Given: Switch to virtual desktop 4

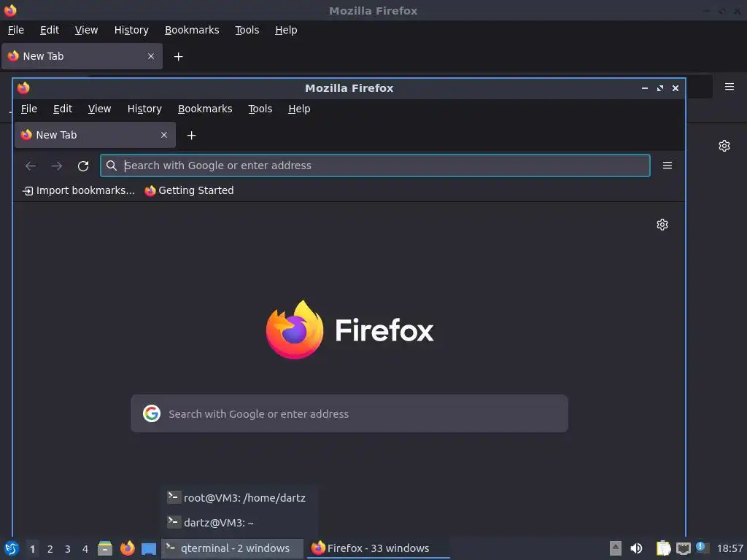Looking at the screenshot, I should [85, 549].
